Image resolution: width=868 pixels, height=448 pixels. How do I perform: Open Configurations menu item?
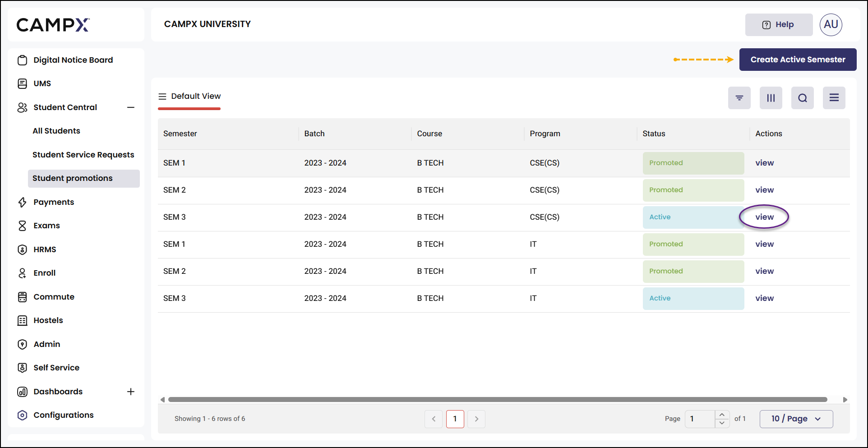64,415
